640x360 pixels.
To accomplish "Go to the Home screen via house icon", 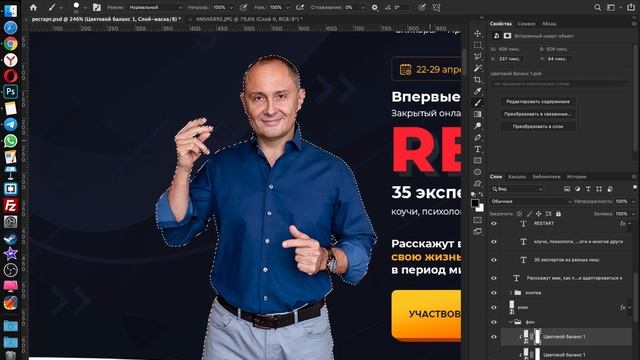I will click(33, 7).
